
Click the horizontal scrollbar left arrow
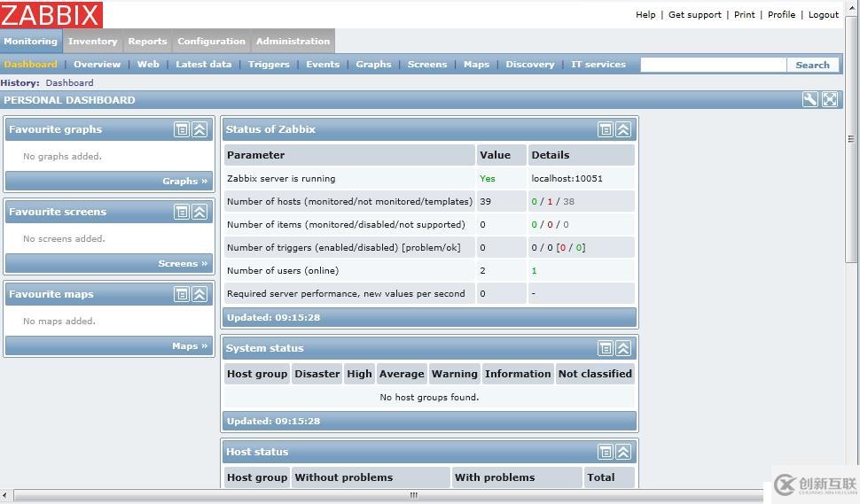tap(5, 495)
